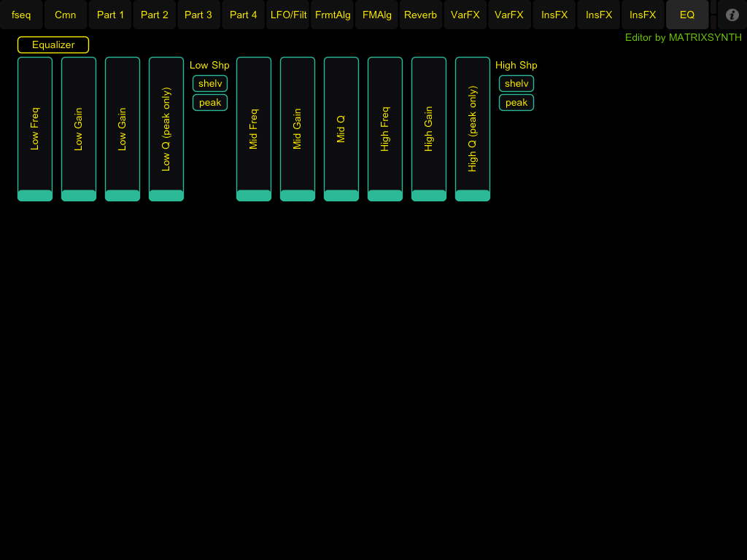The width and height of the screenshot is (747, 560).
Task: Open the FMAlg tab
Action: pyautogui.click(x=377, y=15)
